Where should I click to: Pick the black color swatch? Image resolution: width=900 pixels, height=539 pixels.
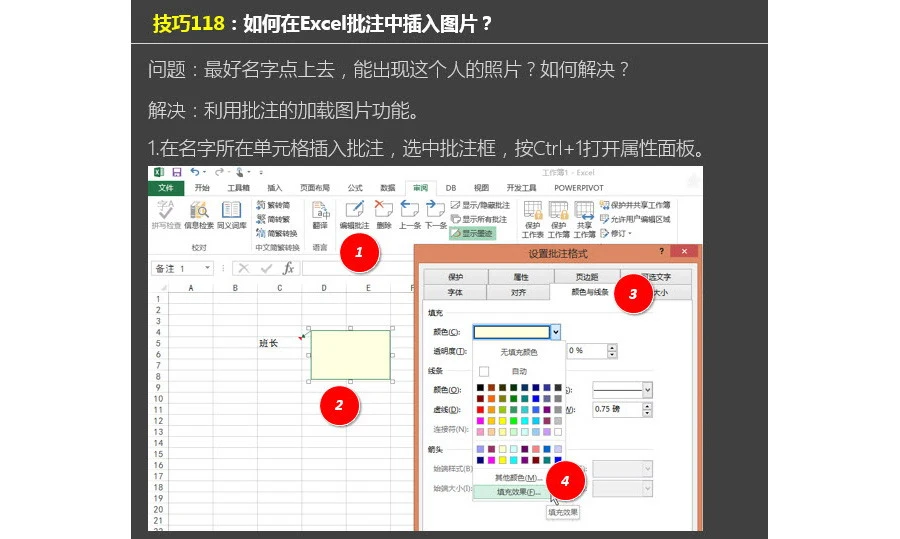pyautogui.click(x=480, y=387)
